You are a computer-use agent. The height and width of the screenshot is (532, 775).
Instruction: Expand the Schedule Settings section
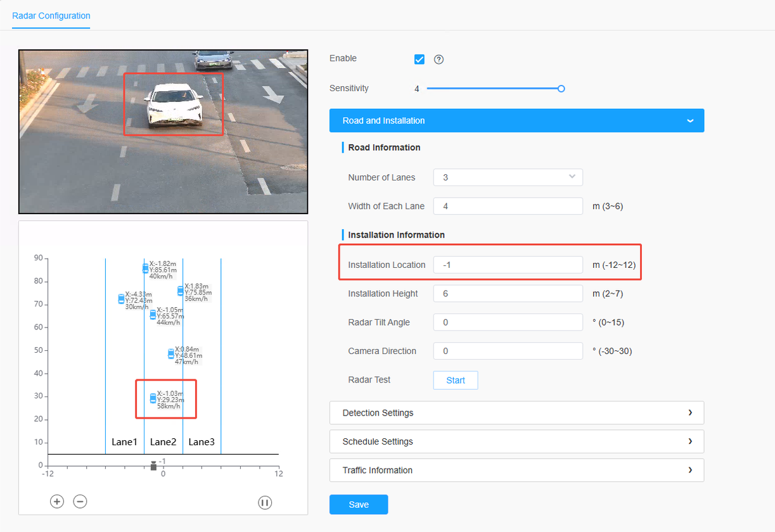[516, 441]
